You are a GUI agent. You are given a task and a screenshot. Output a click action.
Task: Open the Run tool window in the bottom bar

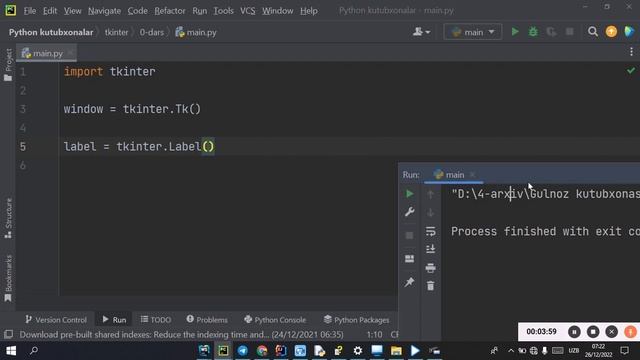pyautogui.click(x=114, y=320)
